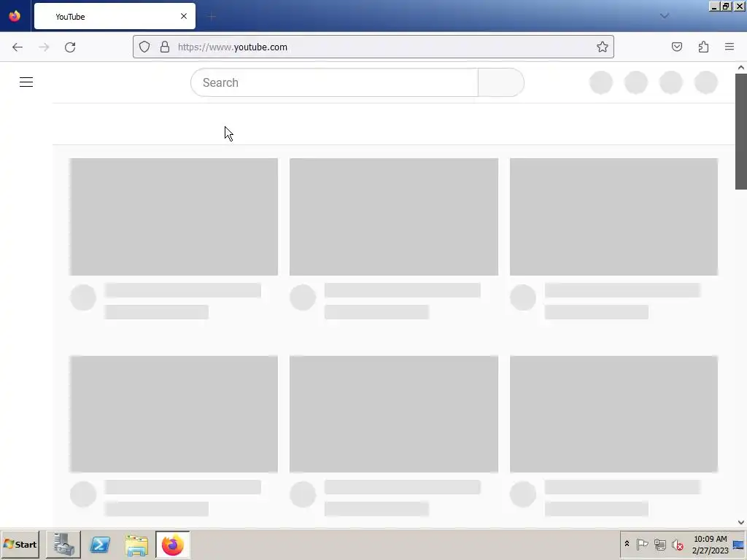Open tracking protection shield icon

(144, 47)
